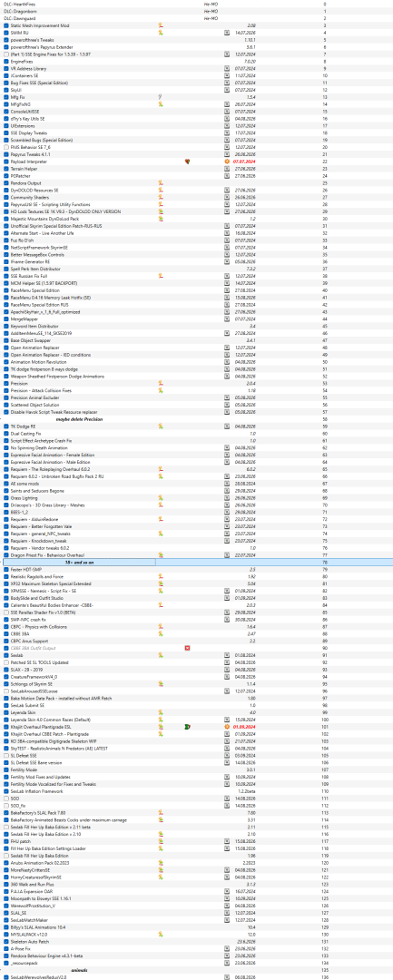Select mod name '_resourcepack'

pyautogui.click(x=23, y=964)
